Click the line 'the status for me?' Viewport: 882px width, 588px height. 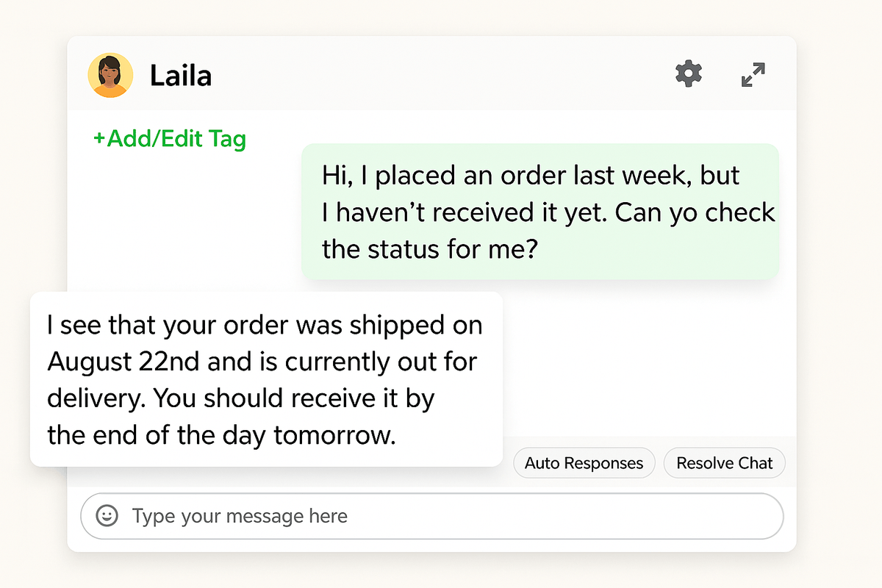[x=431, y=249]
